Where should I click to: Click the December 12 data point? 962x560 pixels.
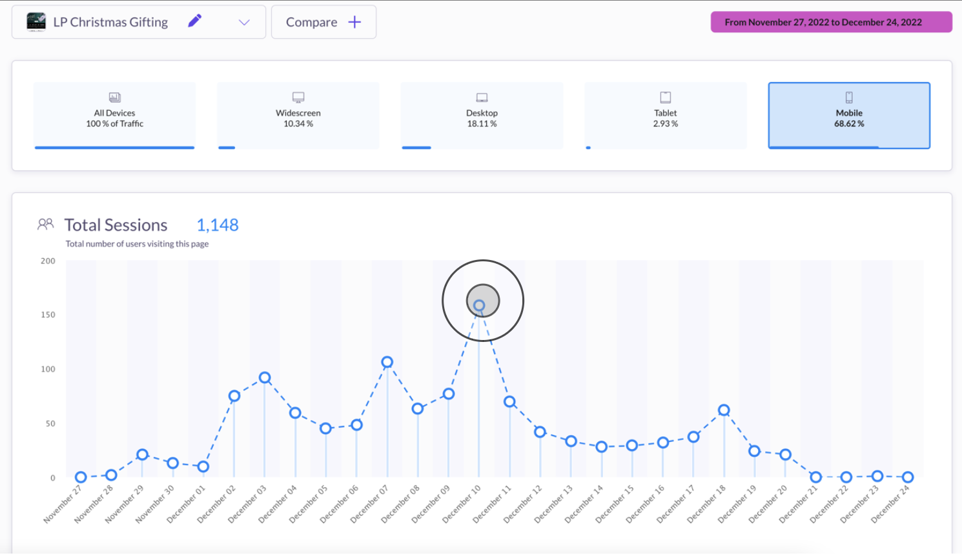click(540, 432)
